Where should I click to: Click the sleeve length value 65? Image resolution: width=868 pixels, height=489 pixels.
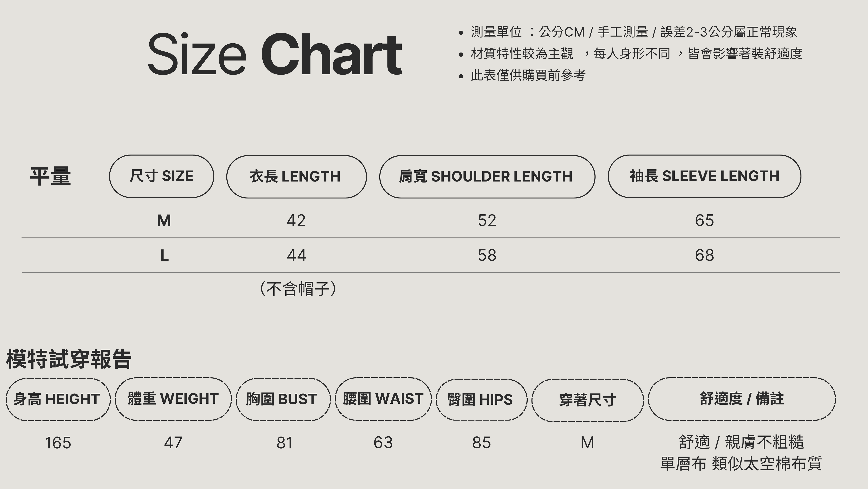704,221
